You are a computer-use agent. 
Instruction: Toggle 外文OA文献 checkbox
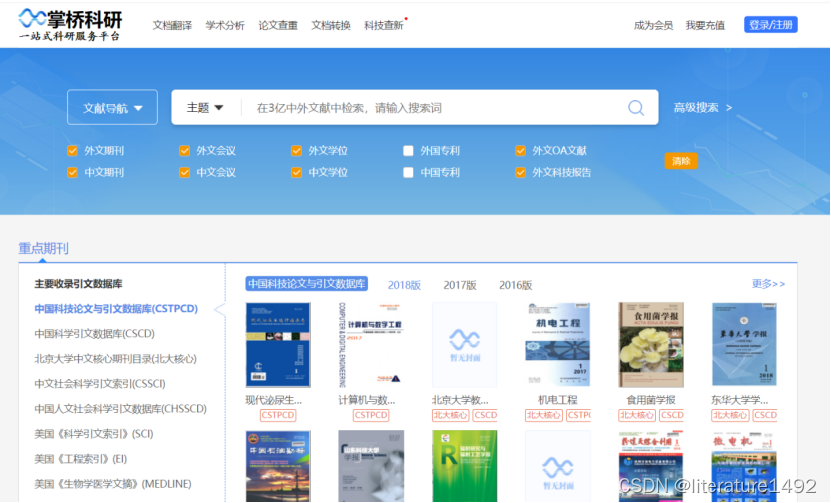[x=520, y=151]
